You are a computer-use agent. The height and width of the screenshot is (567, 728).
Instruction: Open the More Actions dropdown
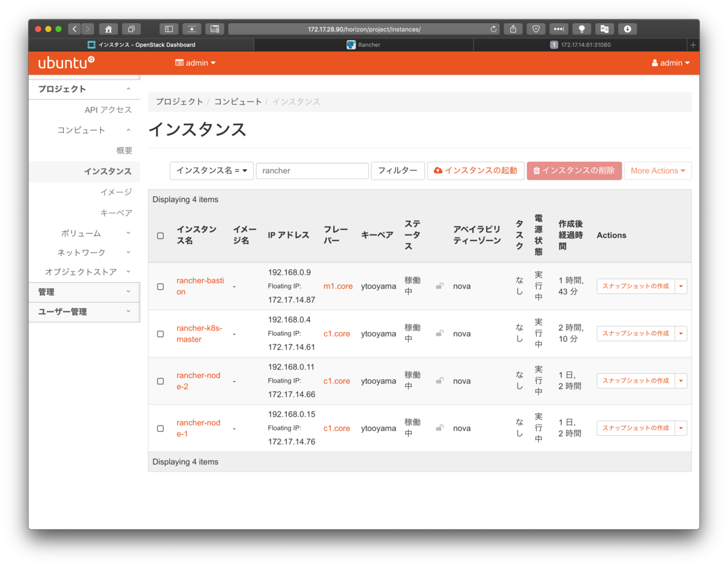point(658,171)
